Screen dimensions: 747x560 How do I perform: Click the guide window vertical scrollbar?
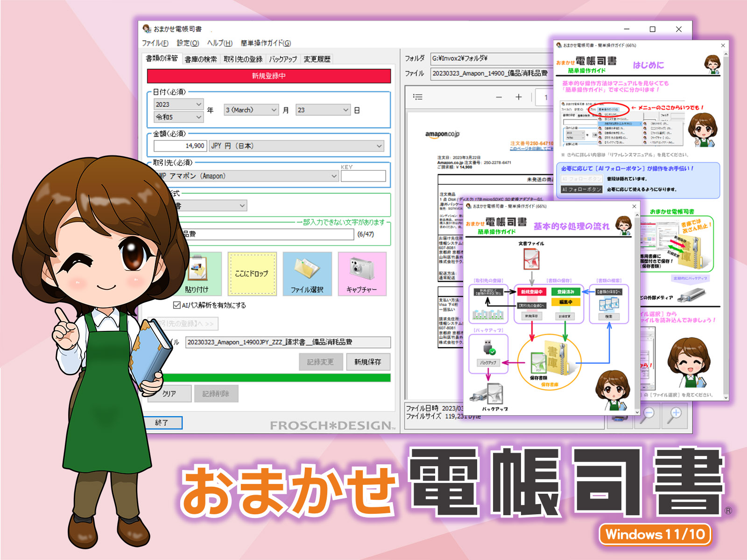pos(726,224)
